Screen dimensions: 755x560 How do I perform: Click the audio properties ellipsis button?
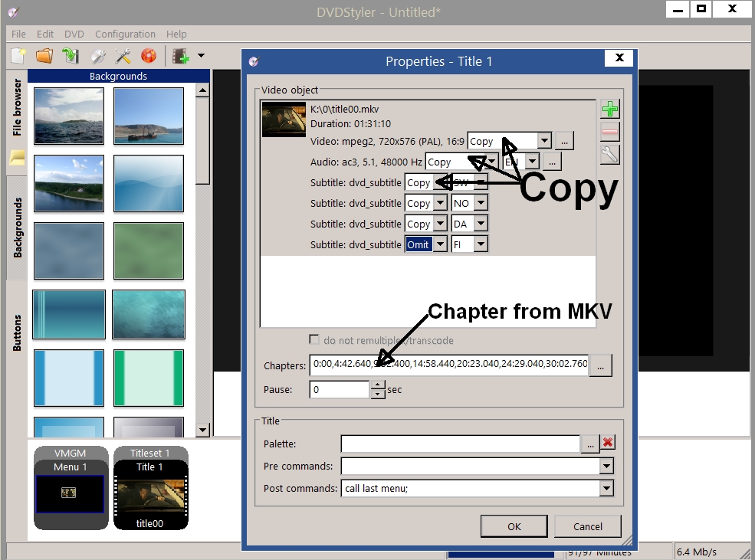pyautogui.click(x=553, y=162)
